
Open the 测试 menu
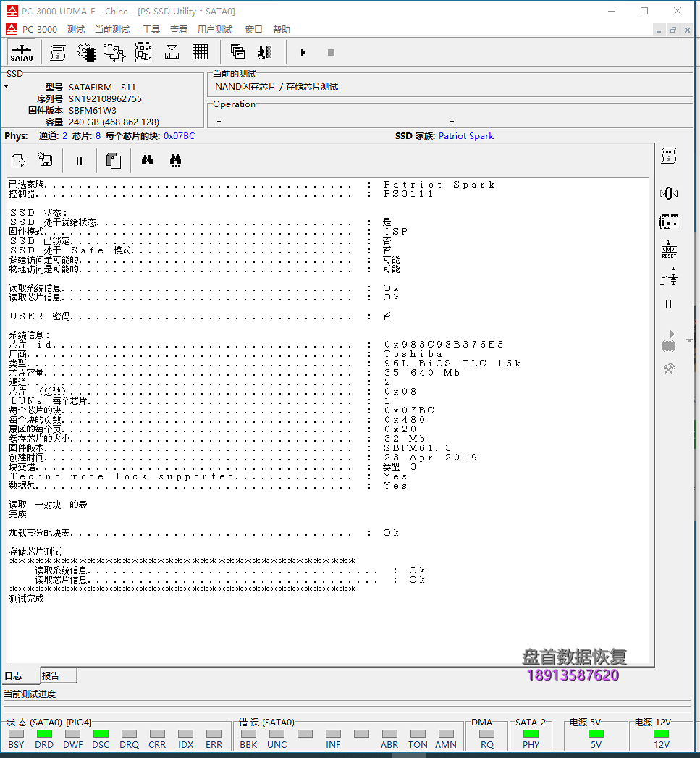76,30
